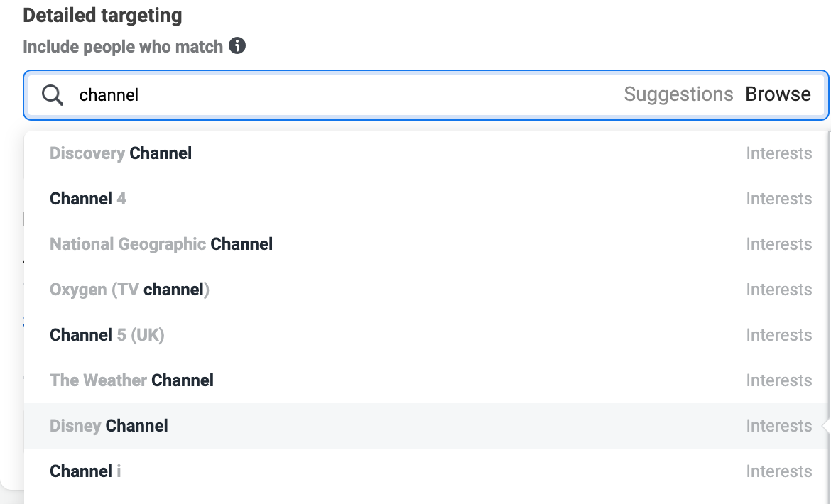This screenshot has height=504, width=831.
Task: Select Discovery Channel interest
Action: coord(426,153)
